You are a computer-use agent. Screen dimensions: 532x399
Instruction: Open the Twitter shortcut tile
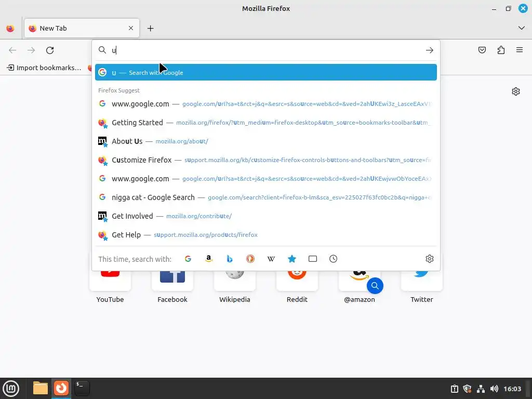[422, 287]
